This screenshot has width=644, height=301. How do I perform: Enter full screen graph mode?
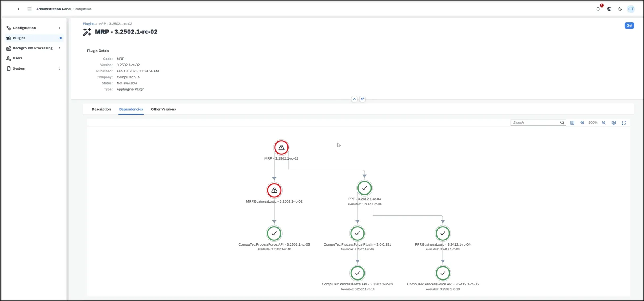[x=624, y=123]
